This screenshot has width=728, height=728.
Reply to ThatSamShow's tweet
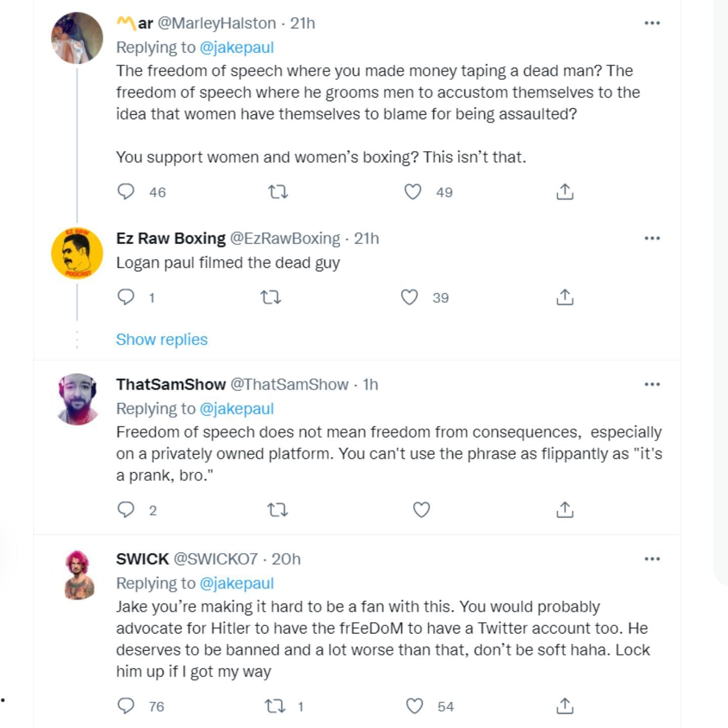pos(126,510)
